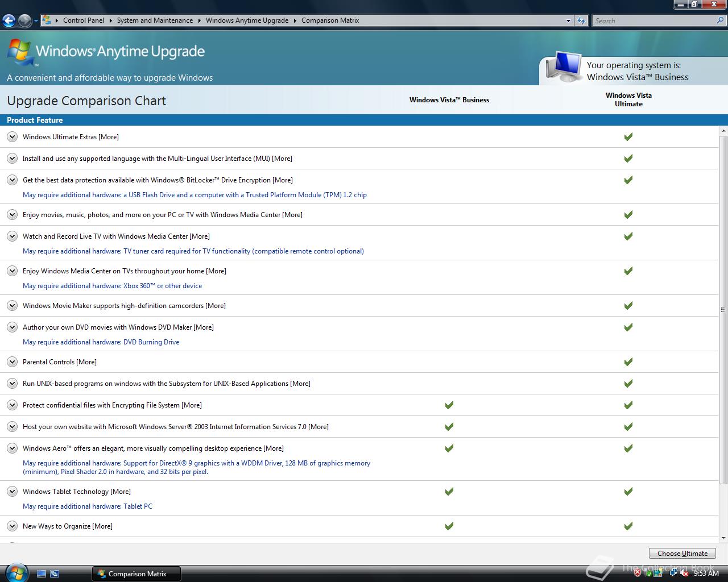Expand the Encrypting File System row chevron
Image resolution: width=728 pixels, height=582 pixels.
tap(12, 405)
